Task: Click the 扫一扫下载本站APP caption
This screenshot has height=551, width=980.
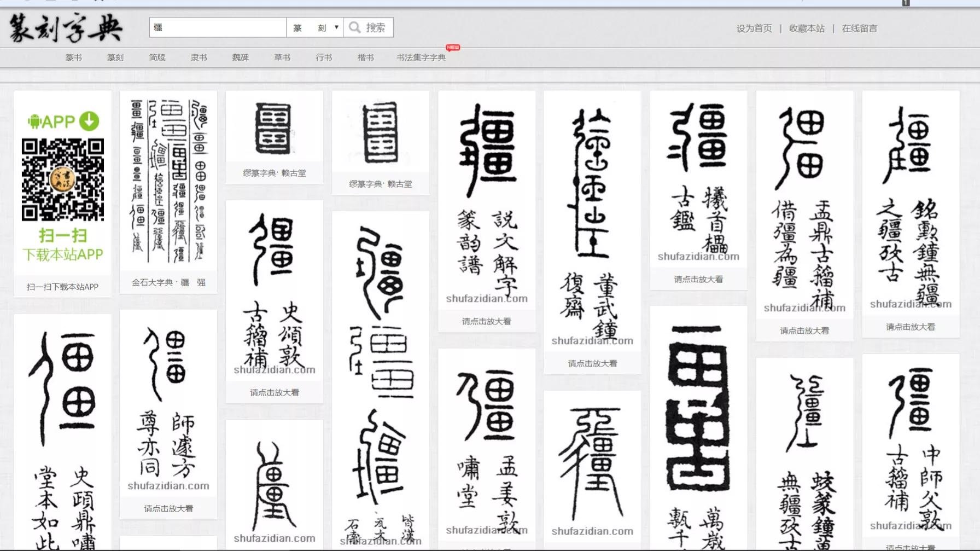Action: pyautogui.click(x=63, y=287)
